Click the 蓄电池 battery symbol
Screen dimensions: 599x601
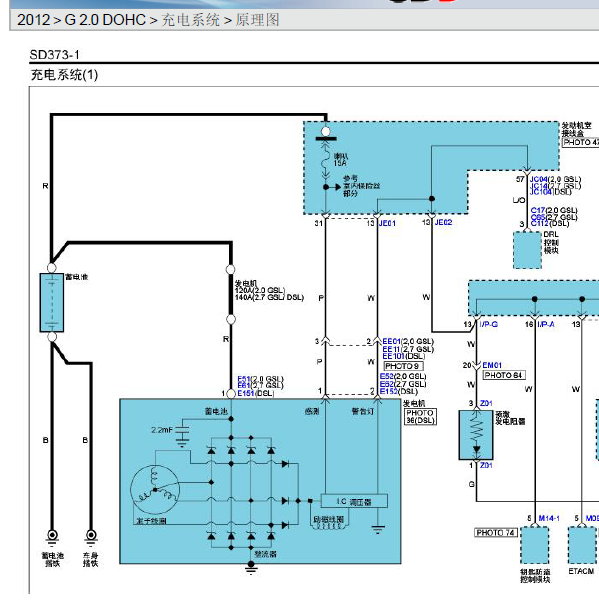(x=52, y=302)
